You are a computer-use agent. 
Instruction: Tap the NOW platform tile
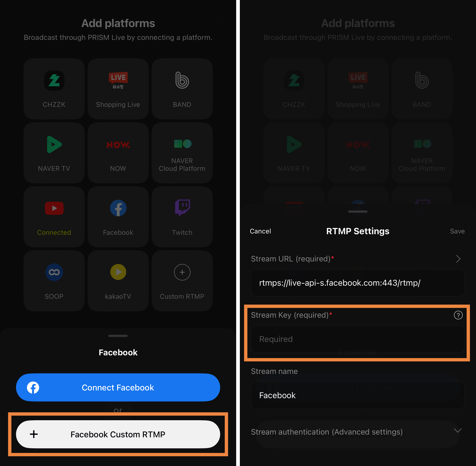click(x=118, y=153)
